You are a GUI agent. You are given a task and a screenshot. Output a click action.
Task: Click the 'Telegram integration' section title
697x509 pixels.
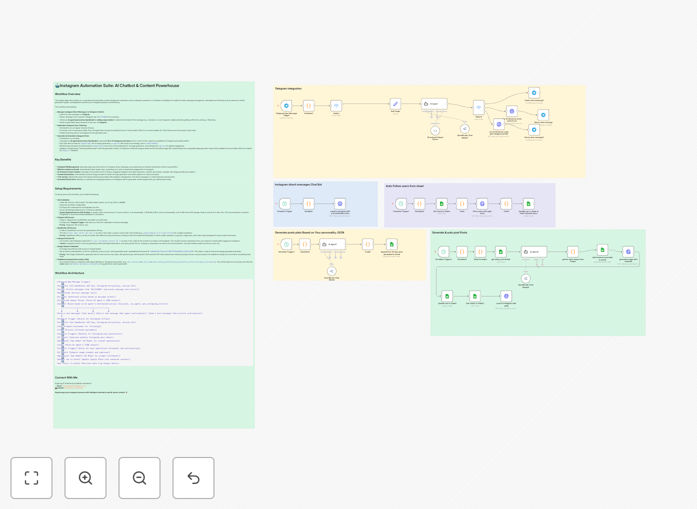[x=288, y=89]
